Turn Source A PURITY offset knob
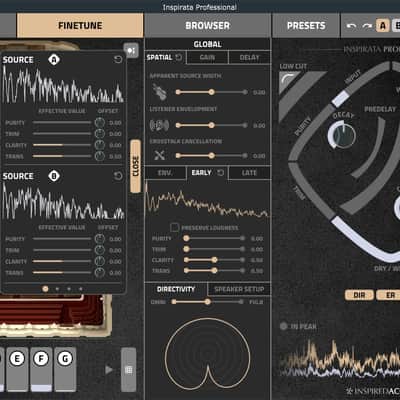The image size is (400, 400). point(100,123)
